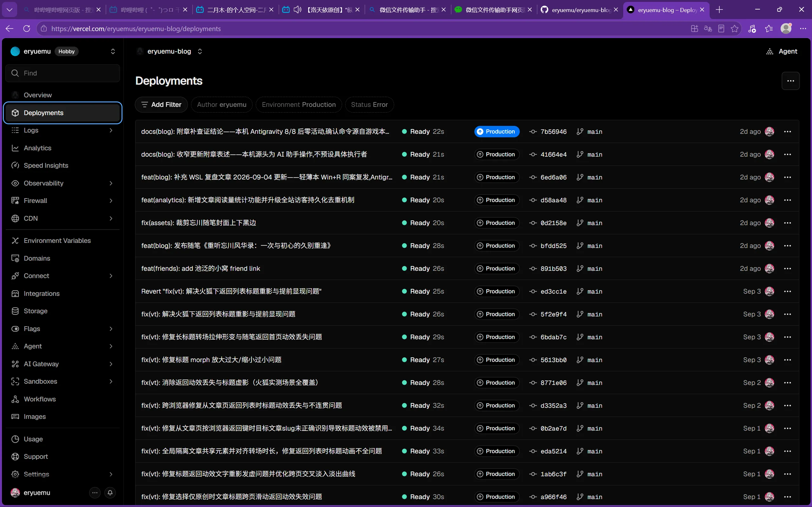Toggle the Status Error filter chip

(369, 105)
